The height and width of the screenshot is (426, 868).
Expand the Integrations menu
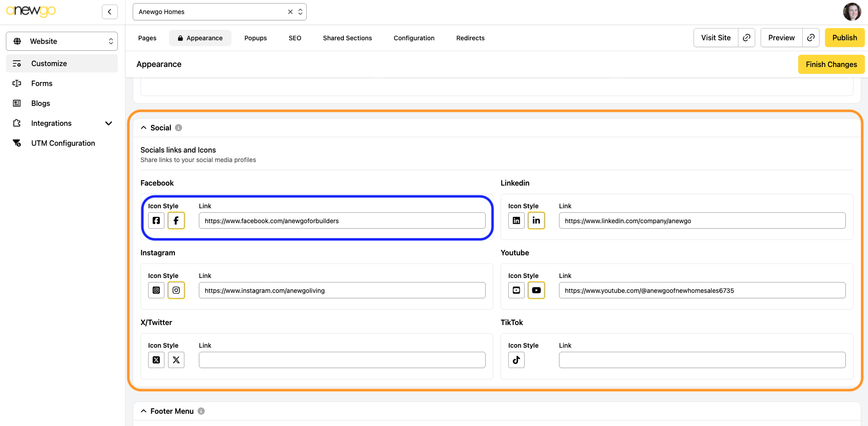point(108,123)
